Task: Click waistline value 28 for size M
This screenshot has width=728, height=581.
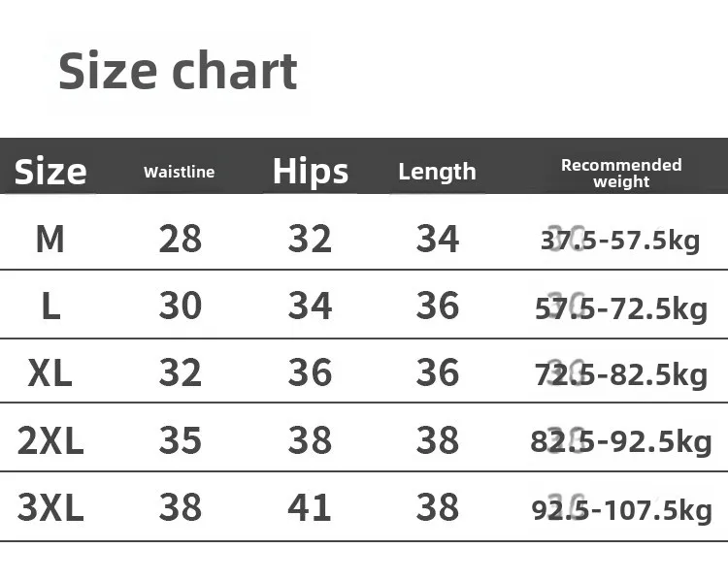Action: pos(180,239)
